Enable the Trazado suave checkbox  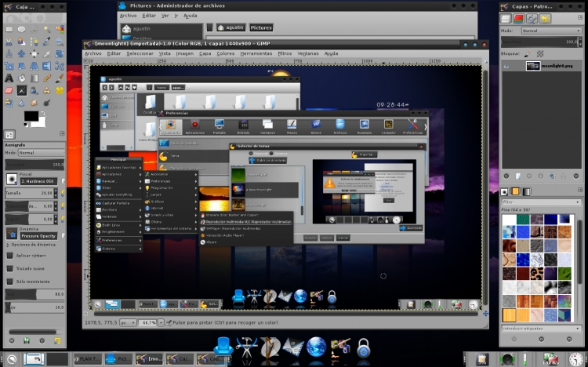(10, 269)
